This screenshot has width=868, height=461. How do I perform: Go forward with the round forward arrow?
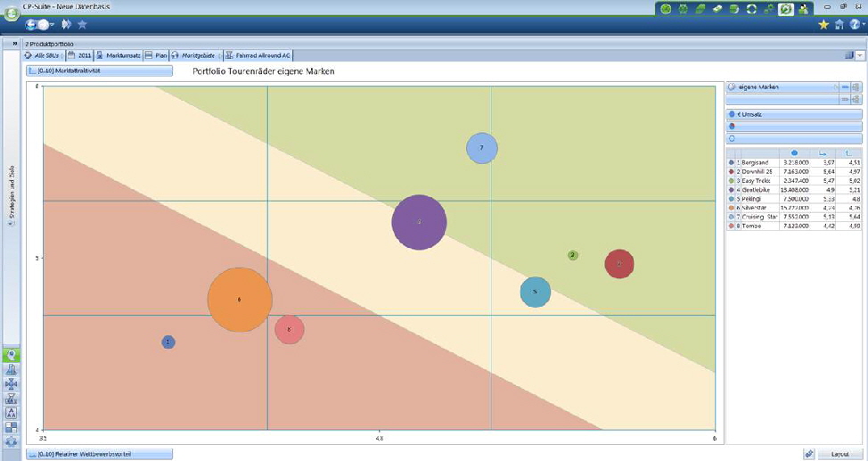pos(43,24)
